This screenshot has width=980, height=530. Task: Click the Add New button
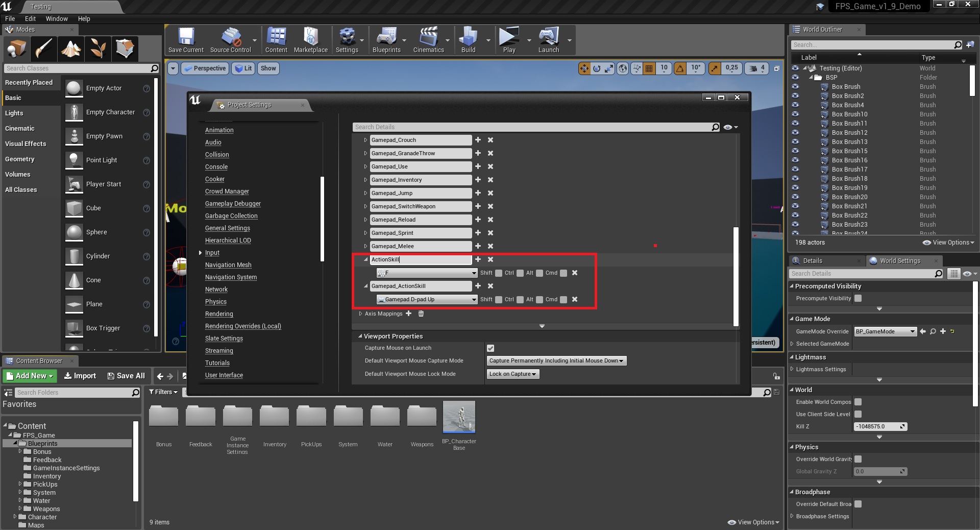30,376
